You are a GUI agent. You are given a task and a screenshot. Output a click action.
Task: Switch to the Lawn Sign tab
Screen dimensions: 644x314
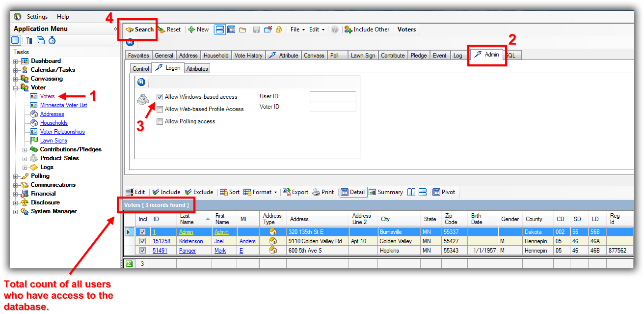pos(363,56)
